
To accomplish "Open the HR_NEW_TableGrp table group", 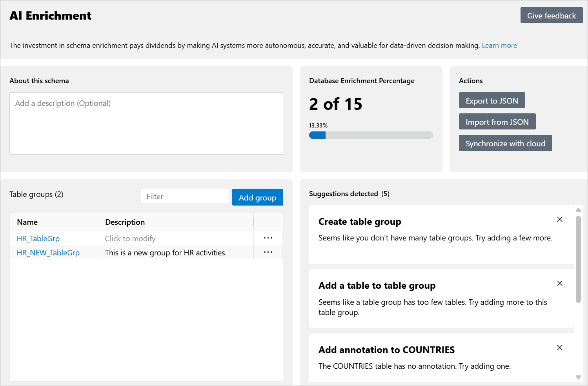I will (x=48, y=252).
